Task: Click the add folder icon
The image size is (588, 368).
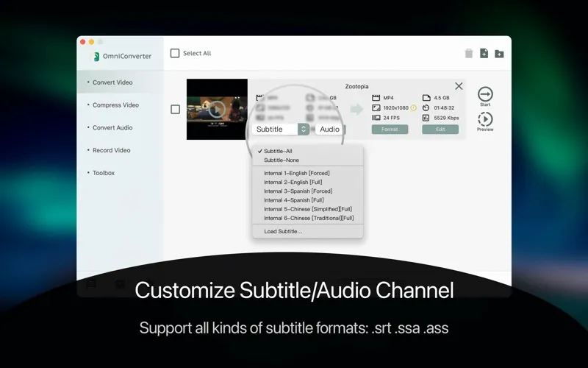Action: pyautogui.click(x=499, y=54)
